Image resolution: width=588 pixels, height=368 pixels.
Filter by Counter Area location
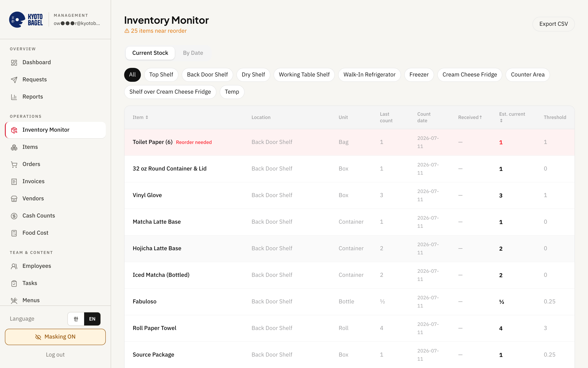(x=528, y=75)
